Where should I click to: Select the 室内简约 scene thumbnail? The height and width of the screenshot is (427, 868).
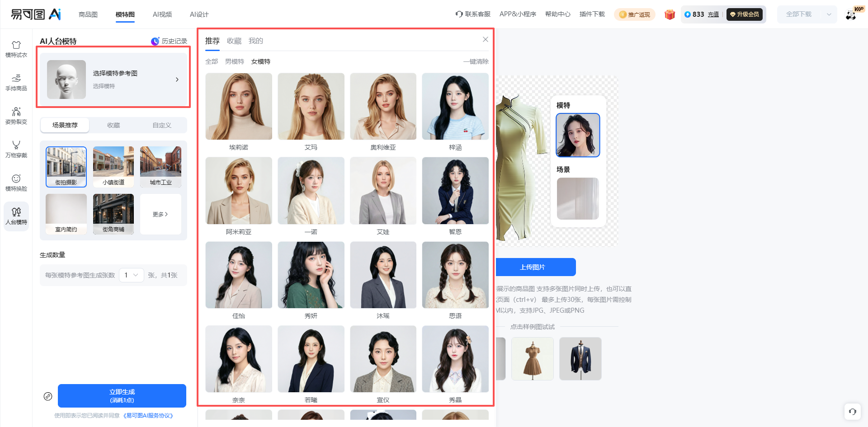[x=66, y=214]
